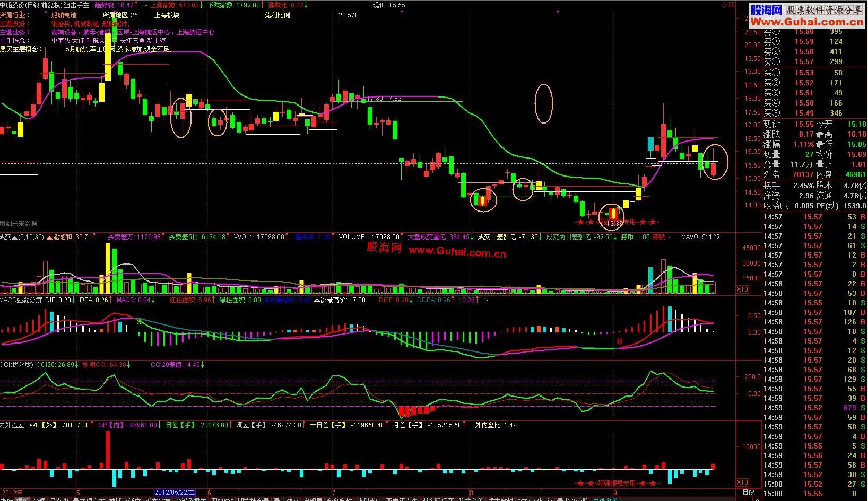Screen dimensions: 868x501
Task: Select the CCI(优化版) indicator tab at bottom
Action: [x=535, y=499]
